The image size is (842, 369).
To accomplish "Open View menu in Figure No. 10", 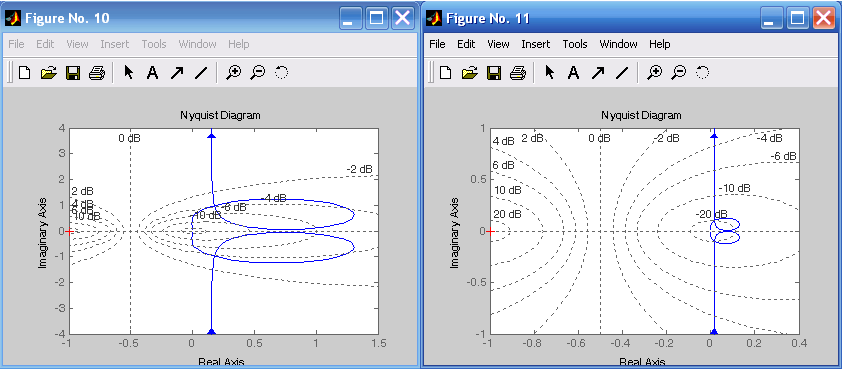I will pyautogui.click(x=77, y=45).
